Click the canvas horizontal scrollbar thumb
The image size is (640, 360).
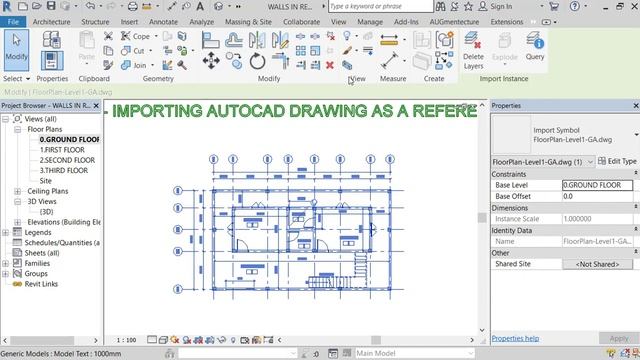click(x=376, y=340)
